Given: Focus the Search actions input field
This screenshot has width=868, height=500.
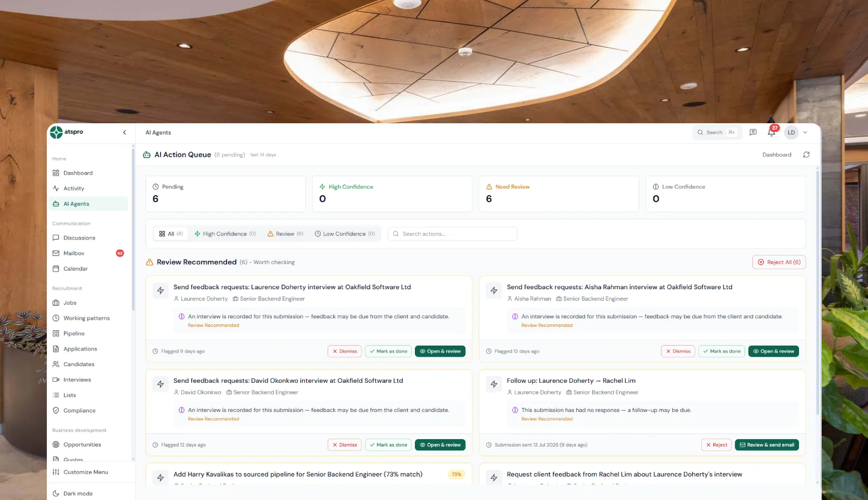Looking at the screenshot, I should [452, 234].
